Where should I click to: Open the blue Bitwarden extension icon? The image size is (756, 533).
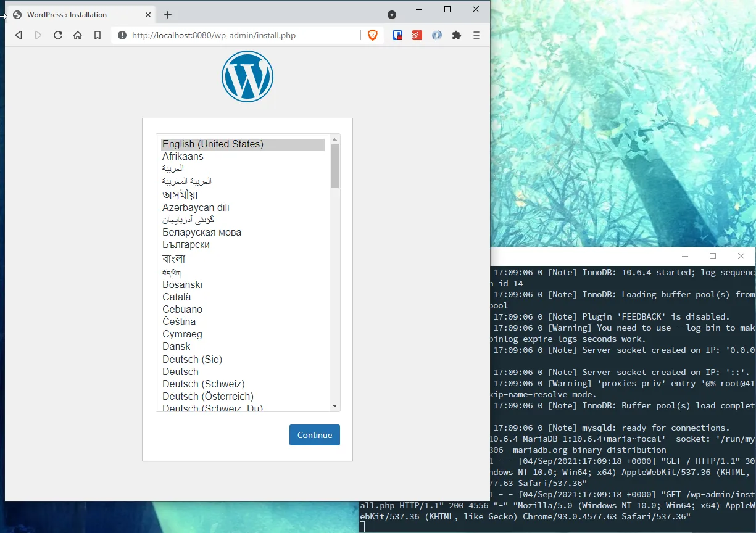pos(397,35)
